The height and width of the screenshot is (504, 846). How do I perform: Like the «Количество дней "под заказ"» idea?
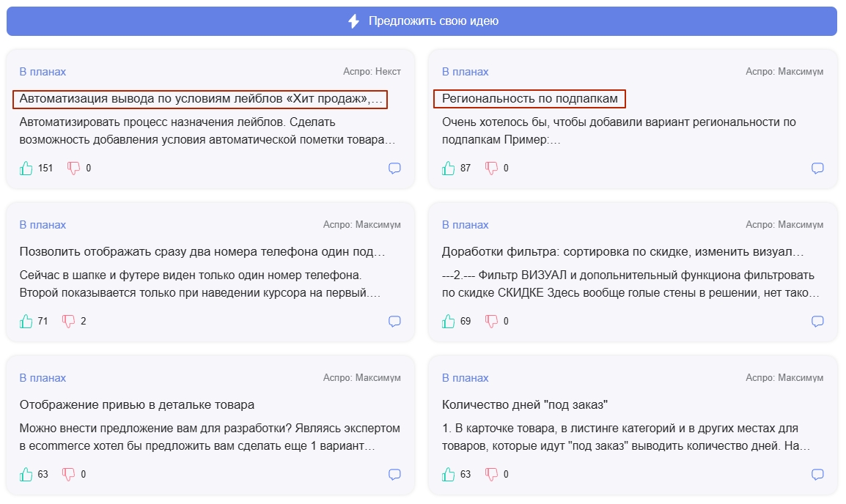(446, 474)
